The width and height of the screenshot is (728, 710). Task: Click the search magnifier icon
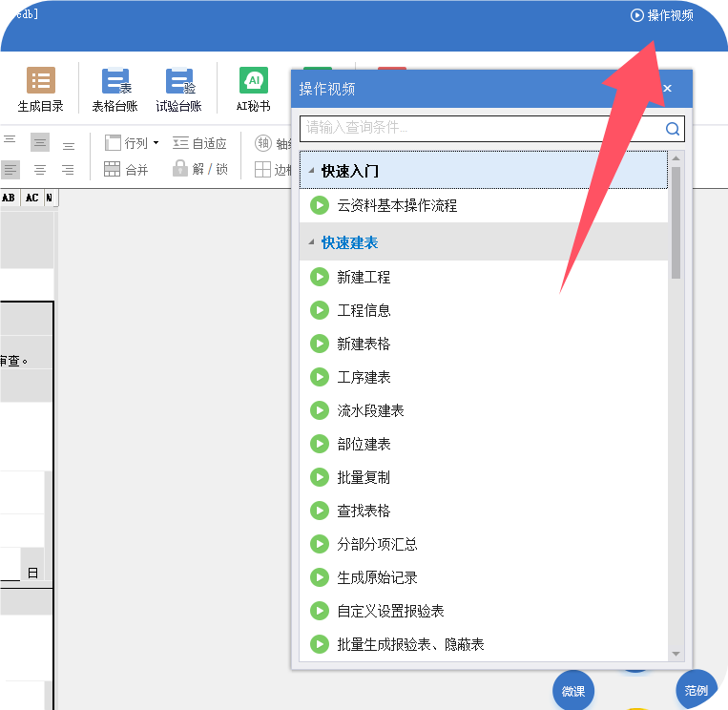(x=673, y=129)
